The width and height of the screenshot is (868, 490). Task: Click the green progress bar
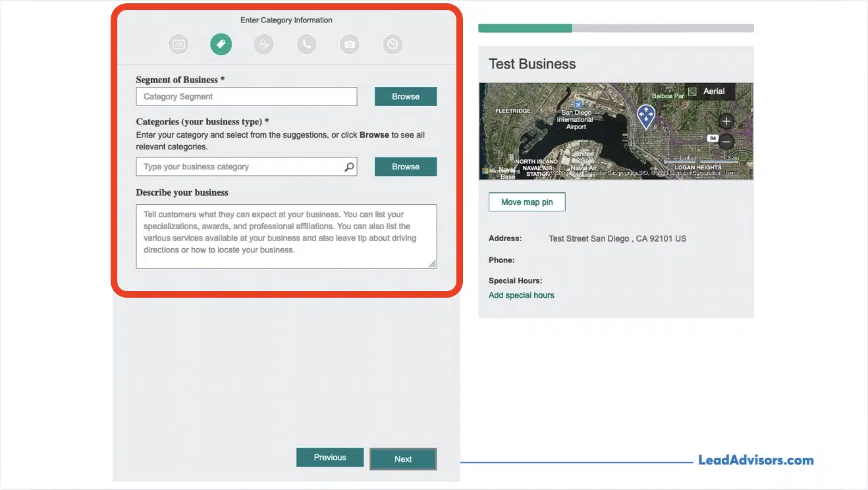(525, 28)
